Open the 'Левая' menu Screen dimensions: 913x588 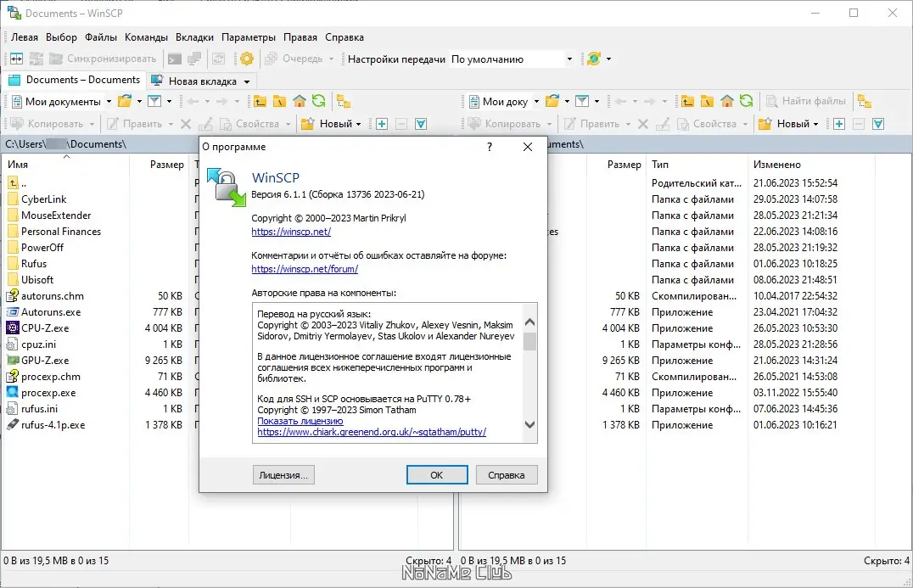[25, 37]
